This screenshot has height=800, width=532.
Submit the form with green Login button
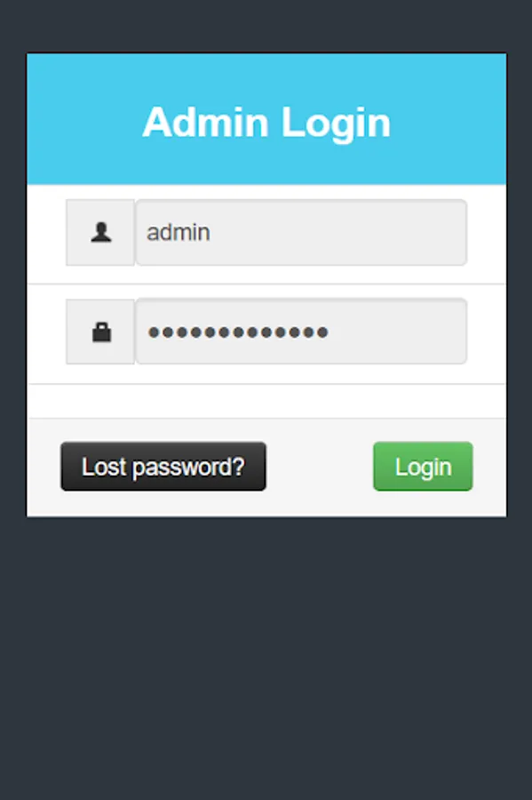(423, 467)
